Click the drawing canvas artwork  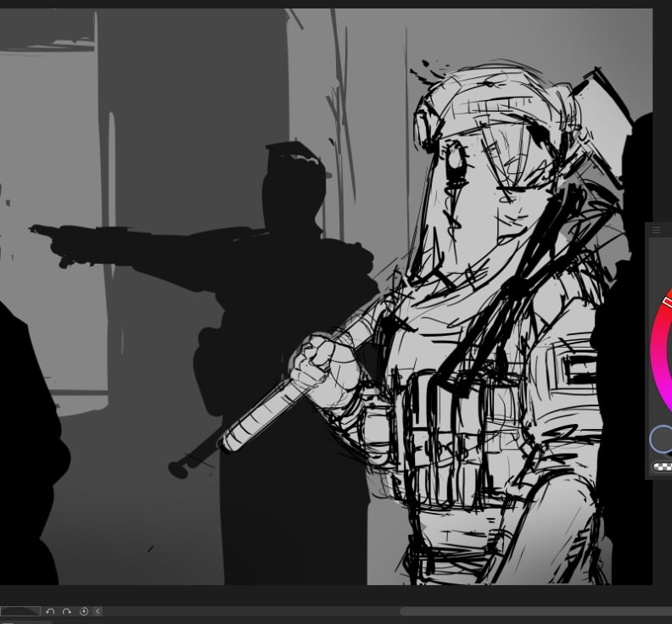click(326, 297)
